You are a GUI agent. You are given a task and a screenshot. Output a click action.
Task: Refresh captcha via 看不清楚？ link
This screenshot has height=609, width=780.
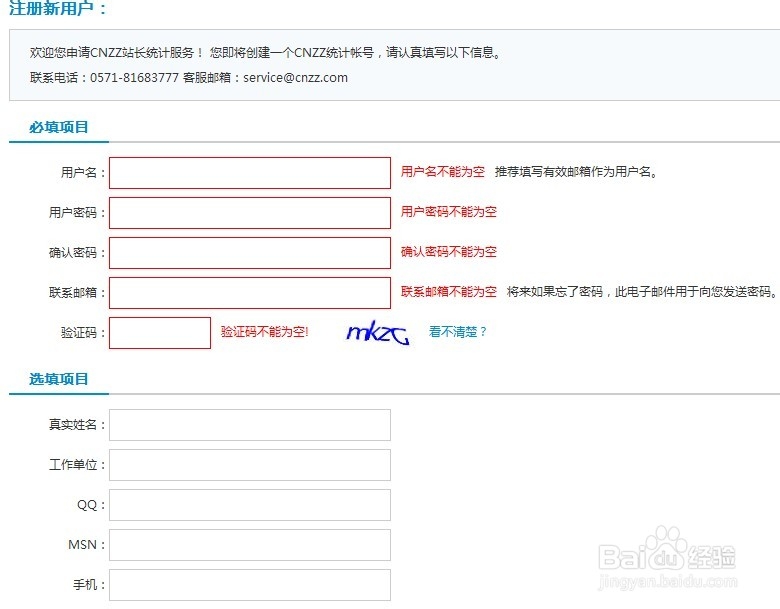click(458, 332)
